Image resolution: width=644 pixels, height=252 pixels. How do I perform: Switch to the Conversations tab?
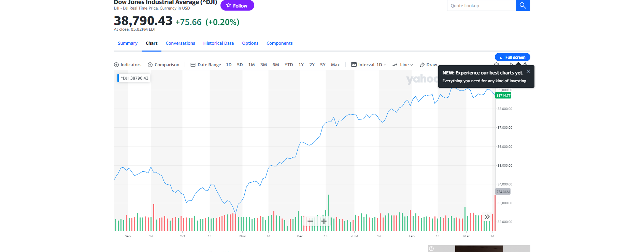pyautogui.click(x=180, y=43)
